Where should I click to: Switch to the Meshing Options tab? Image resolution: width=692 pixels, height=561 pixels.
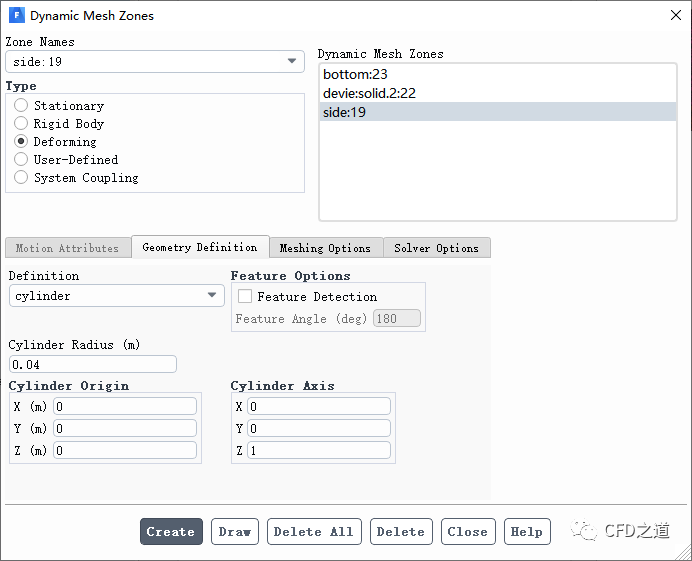[325, 248]
